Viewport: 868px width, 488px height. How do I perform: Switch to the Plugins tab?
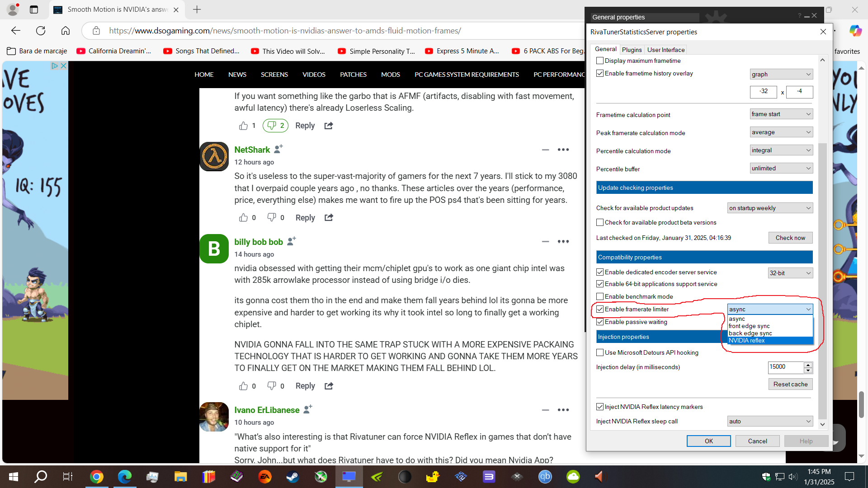[x=632, y=50]
